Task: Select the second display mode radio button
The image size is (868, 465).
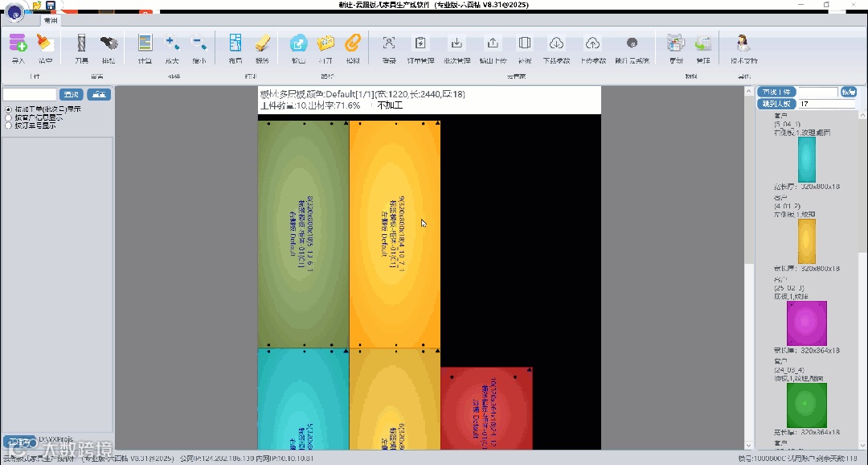Action: click(x=9, y=117)
